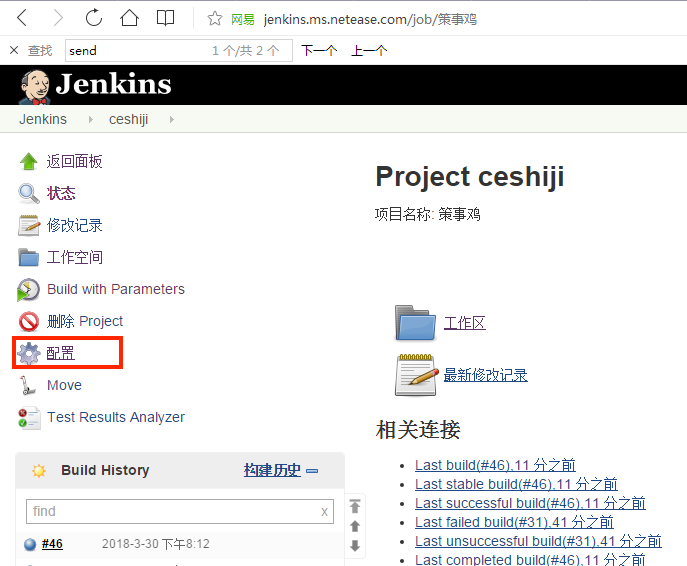687x566 pixels.
Task: Open 删除 Project link
Action: (85, 321)
